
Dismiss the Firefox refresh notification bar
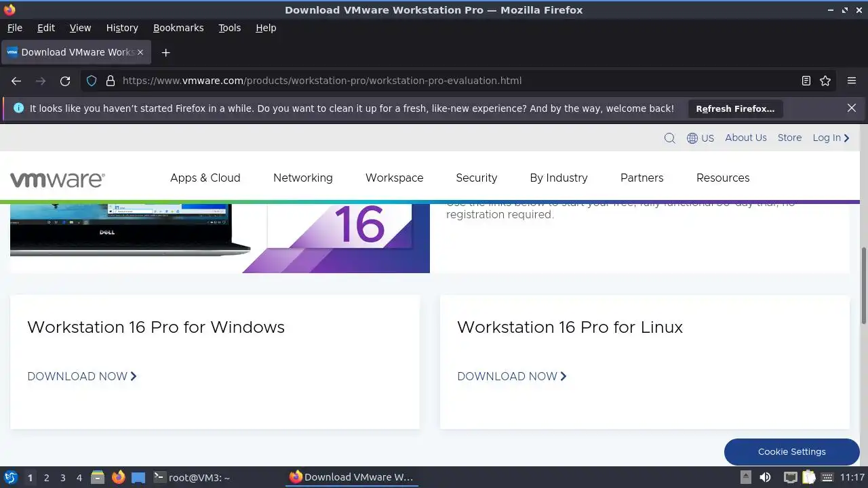[x=852, y=108]
